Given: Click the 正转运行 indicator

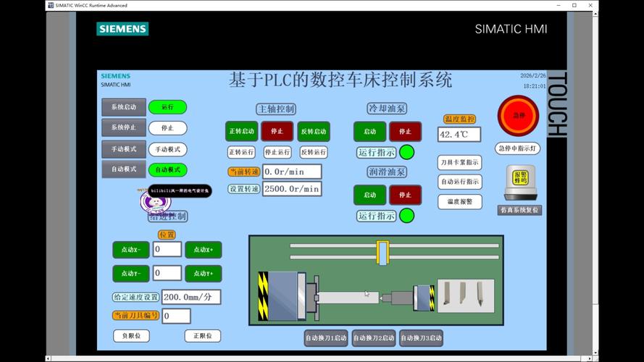Looking at the screenshot, I should (x=241, y=152).
